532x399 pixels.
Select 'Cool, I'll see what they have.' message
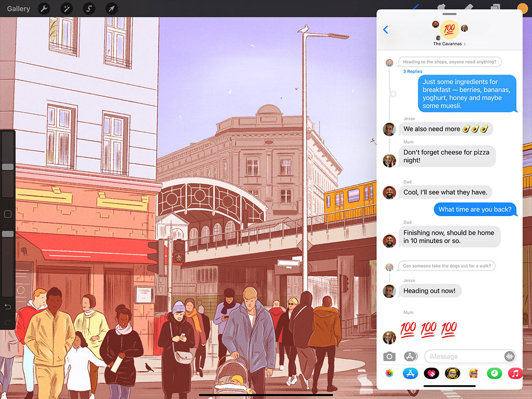pyautogui.click(x=445, y=192)
